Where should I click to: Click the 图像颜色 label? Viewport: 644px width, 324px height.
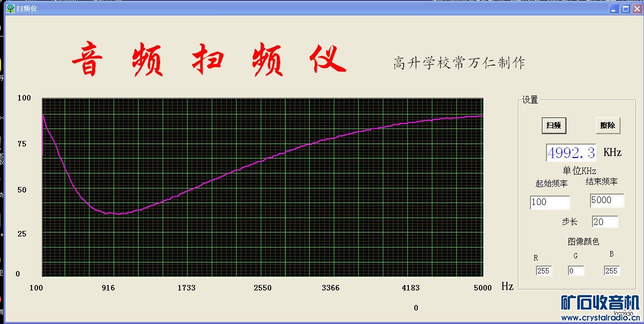point(583,242)
